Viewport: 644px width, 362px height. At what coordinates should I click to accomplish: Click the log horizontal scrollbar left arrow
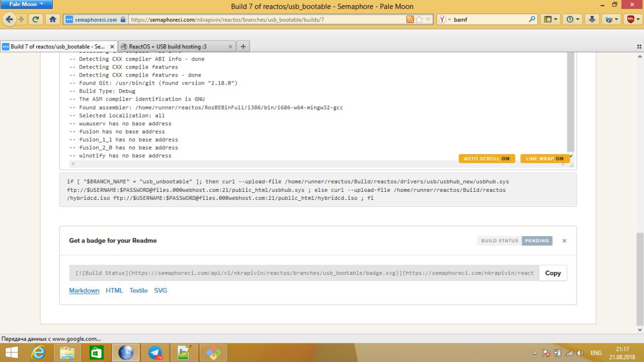(x=73, y=164)
